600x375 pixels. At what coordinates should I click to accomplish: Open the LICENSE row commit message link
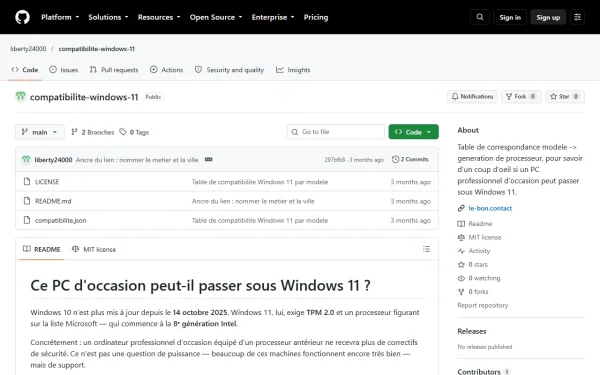click(x=260, y=182)
